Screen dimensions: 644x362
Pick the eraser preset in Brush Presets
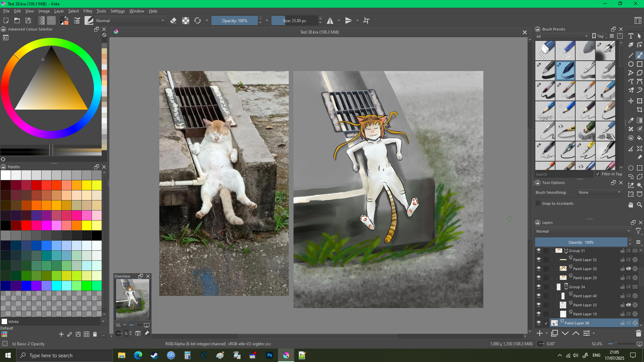[545, 51]
